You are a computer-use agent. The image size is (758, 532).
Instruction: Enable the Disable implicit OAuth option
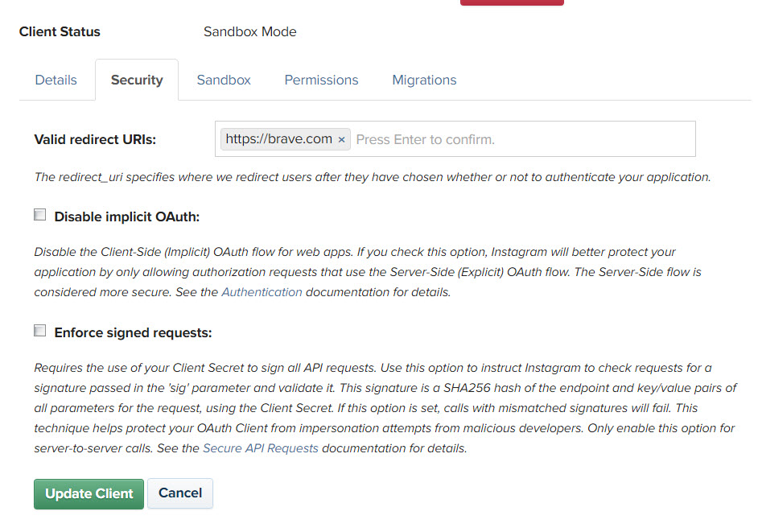39,214
